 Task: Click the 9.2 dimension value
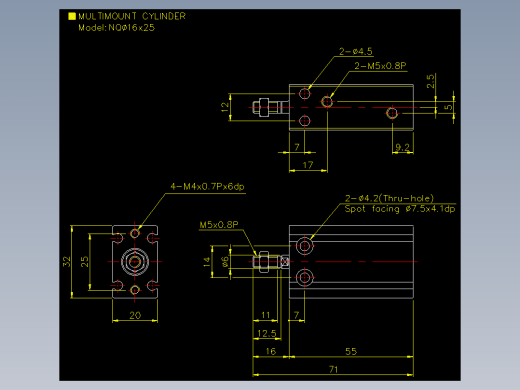click(402, 147)
